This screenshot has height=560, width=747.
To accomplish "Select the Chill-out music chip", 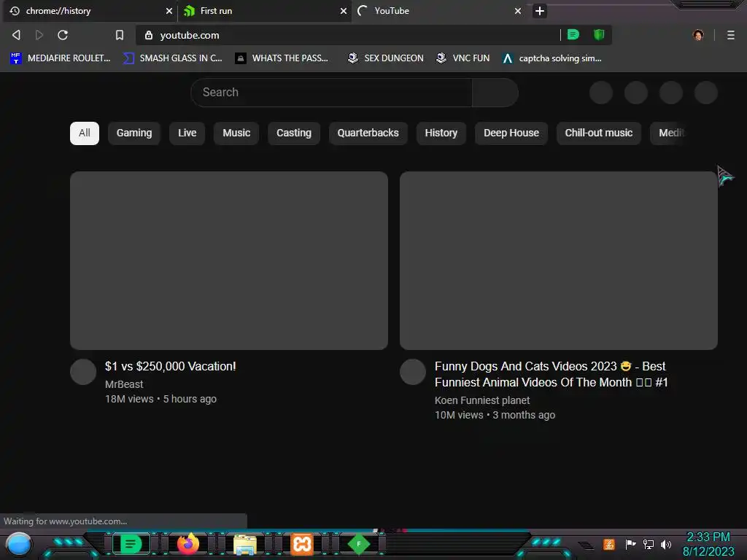I will (599, 133).
